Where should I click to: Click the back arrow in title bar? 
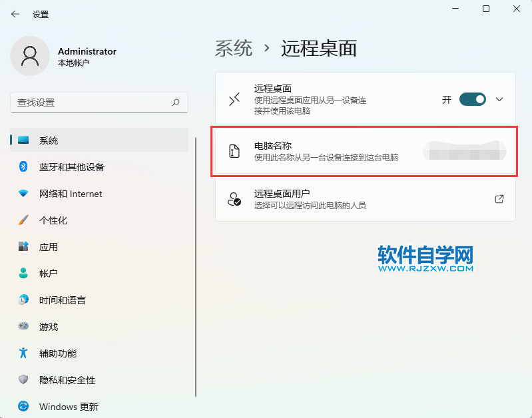coord(15,14)
